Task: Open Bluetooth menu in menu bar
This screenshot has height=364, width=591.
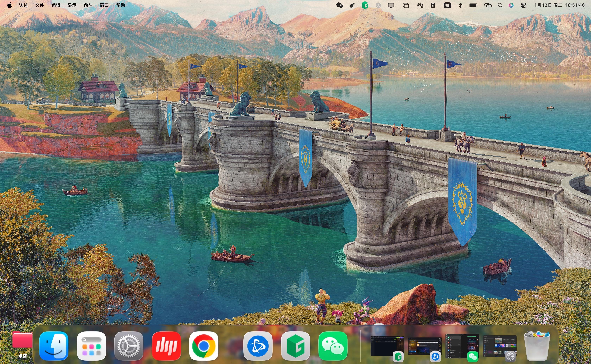Action: pyautogui.click(x=460, y=5)
